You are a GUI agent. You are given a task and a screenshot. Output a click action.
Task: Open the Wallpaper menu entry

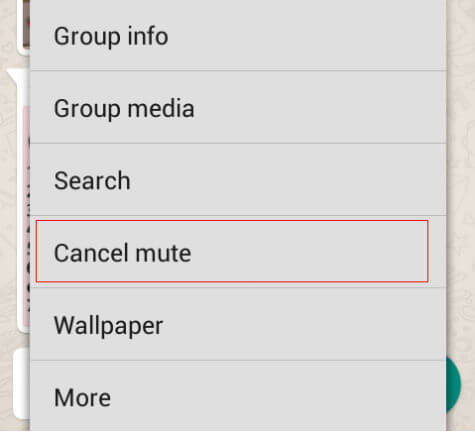238,324
